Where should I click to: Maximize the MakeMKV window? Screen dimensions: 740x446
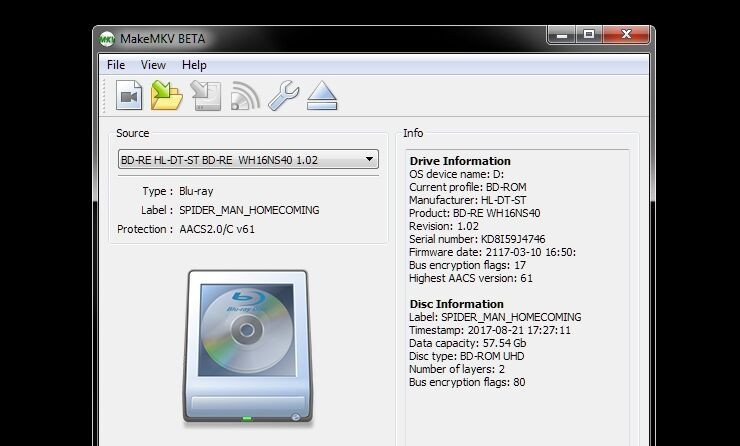[x=589, y=34]
